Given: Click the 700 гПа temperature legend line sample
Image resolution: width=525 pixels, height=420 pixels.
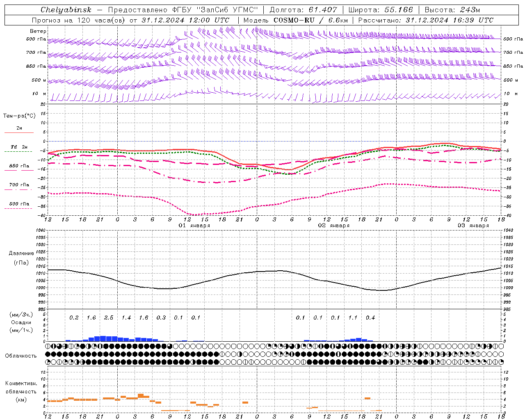Looking at the screenshot, I should (x=18, y=189).
